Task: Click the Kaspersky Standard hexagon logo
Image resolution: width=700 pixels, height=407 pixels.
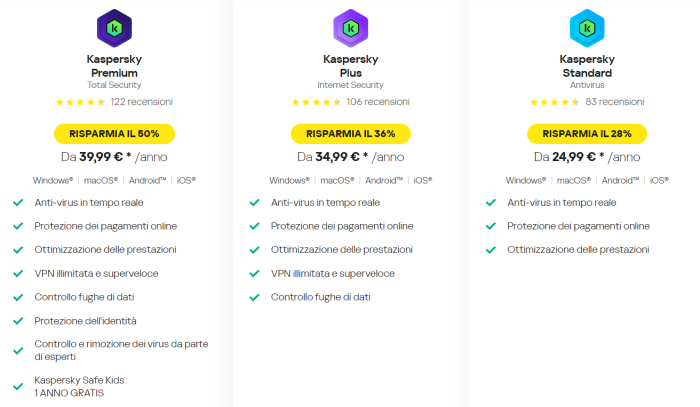Action: (586, 27)
